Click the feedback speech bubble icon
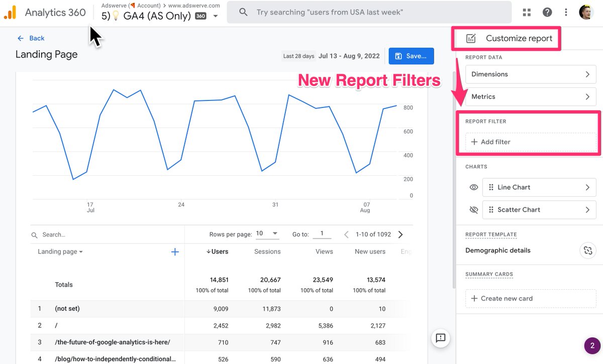Screen dimensions: 603x364 click(441, 338)
